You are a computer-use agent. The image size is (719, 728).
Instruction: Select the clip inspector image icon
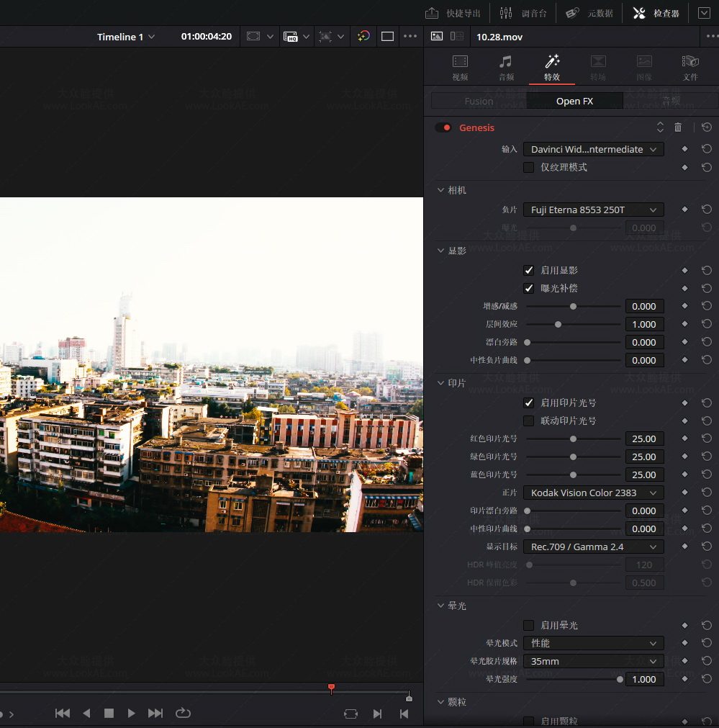point(437,36)
